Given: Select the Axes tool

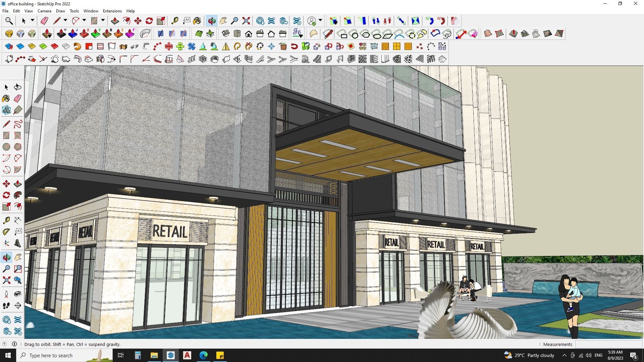Looking at the screenshot, I should click(6, 243).
